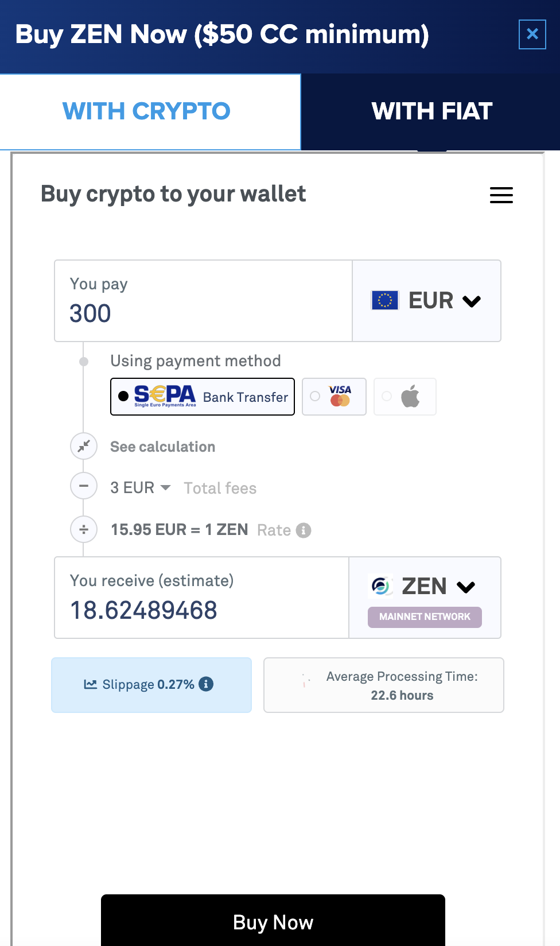Viewport: 560px width, 946px height.
Task: Select SEPA Bank Transfer payment method
Action: pos(203,397)
